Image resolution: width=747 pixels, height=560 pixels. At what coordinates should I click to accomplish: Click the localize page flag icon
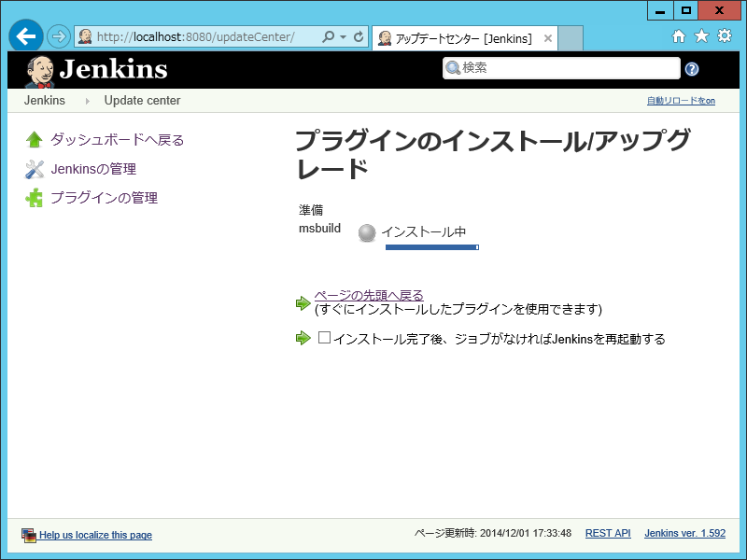pos(29,535)
